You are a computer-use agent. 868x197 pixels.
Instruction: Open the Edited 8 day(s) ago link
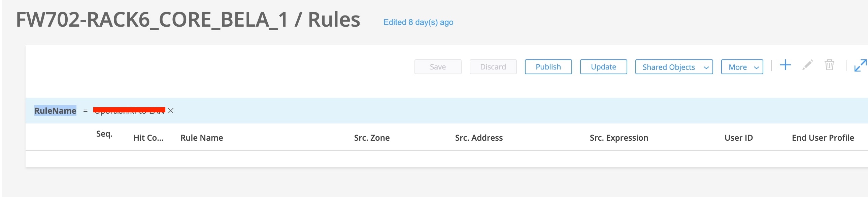(x=418, y=22)
